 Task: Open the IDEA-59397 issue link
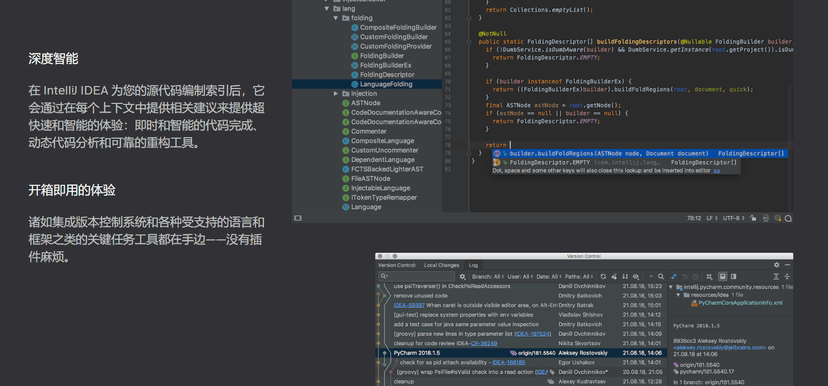tap(409, 305)
